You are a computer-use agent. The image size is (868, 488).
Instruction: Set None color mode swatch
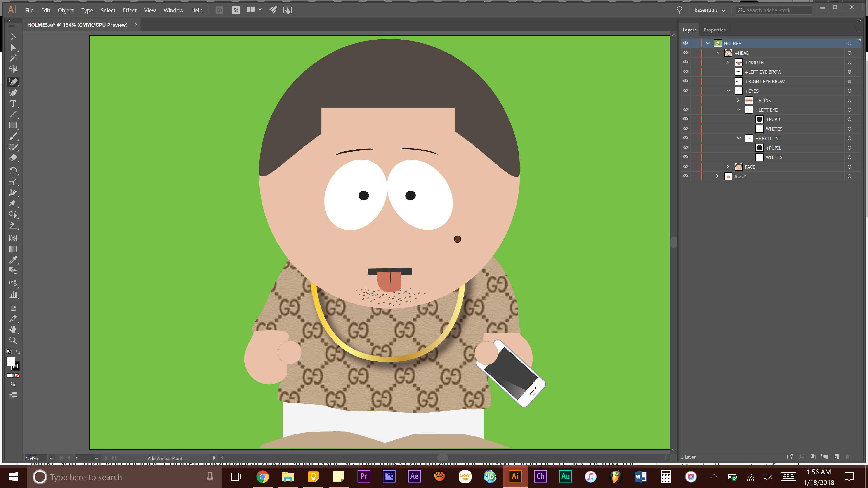coord(17,375)
